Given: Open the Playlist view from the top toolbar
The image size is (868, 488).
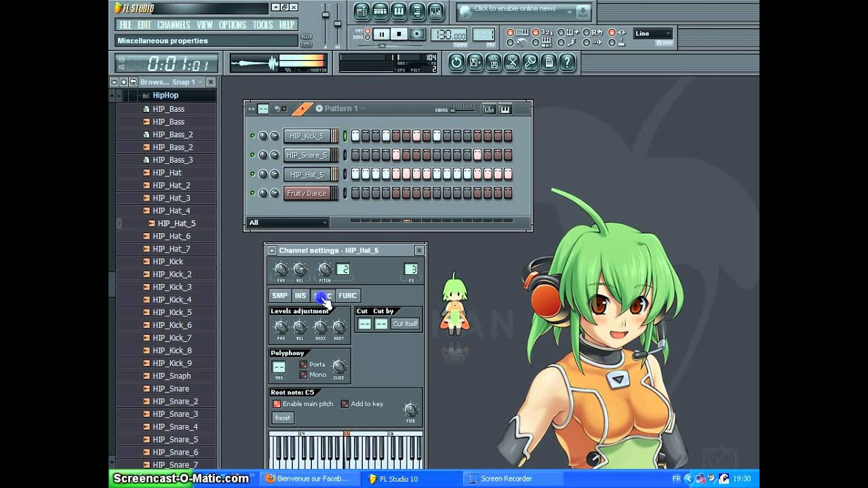Looking at the screenshot, I should click(x=361, y=12).
